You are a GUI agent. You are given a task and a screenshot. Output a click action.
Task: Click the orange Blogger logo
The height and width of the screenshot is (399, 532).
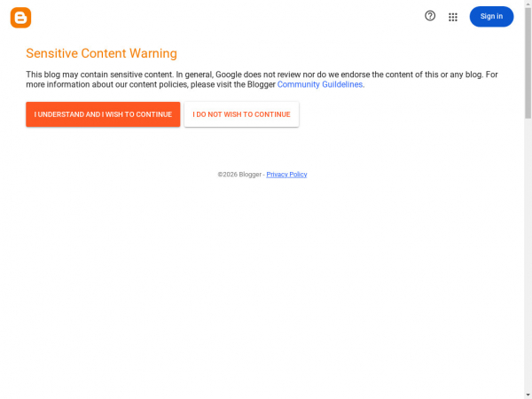tap(20, 18)
